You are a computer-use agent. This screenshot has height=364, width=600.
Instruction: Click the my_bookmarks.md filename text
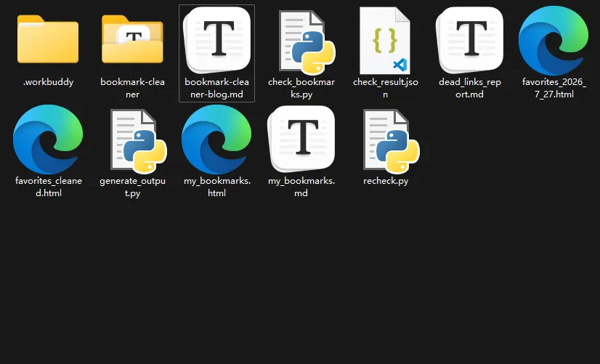(301, 187)
